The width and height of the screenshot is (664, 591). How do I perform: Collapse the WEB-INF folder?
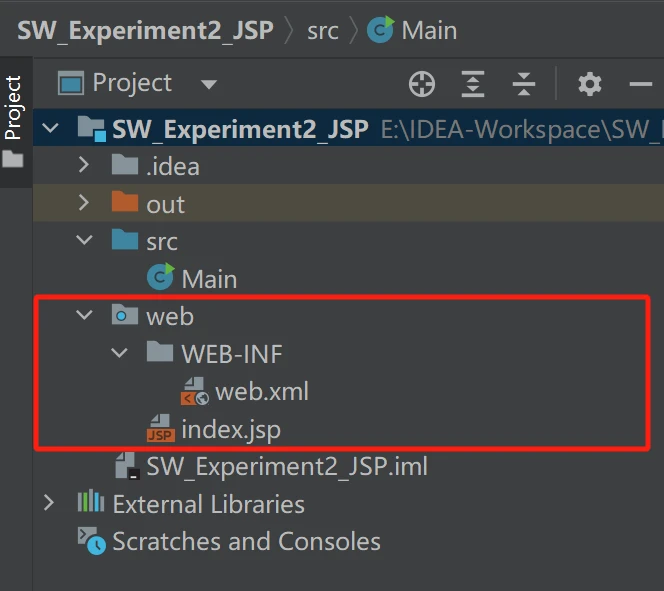coord(120,353)
